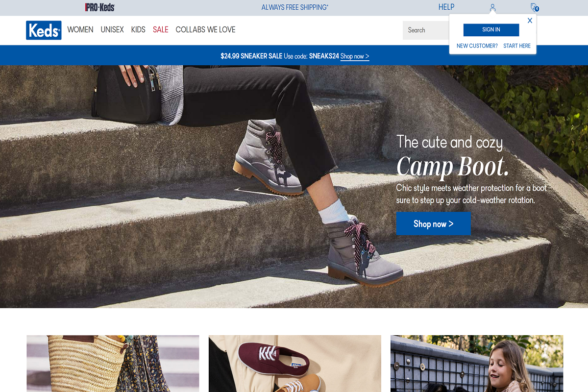Click the HELP link
Screen dimensions: 588x392
click(x=446, y=7)
